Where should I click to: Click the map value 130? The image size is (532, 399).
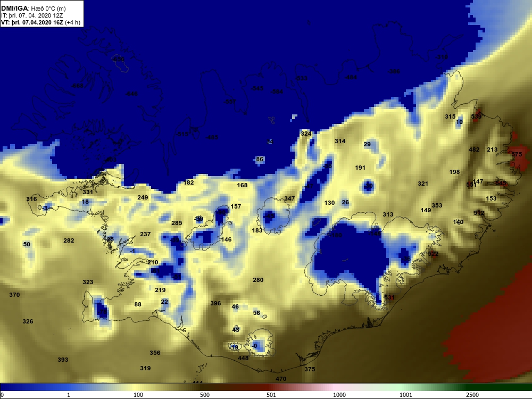[x=329, y=203]
